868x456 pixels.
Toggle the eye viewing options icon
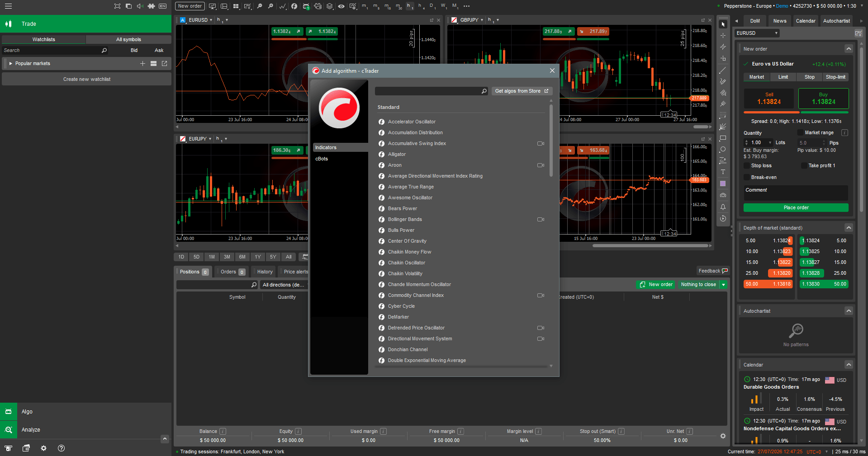point(342,6)
